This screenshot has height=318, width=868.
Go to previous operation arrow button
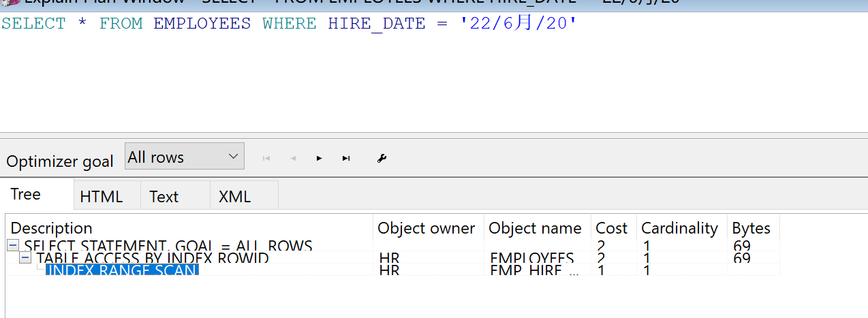pos(293,158)
